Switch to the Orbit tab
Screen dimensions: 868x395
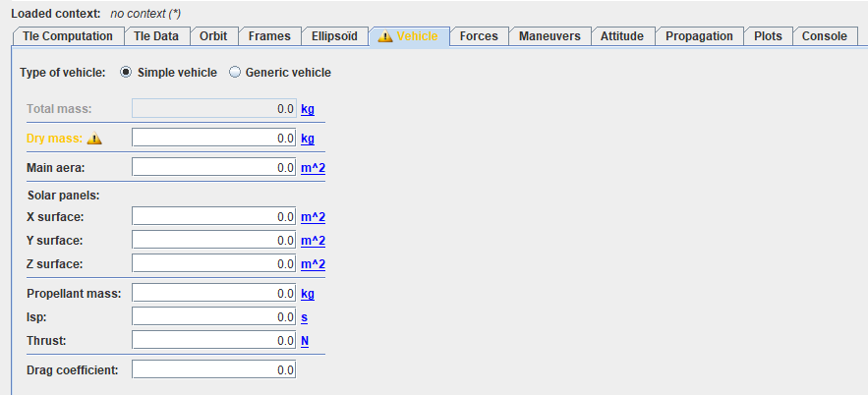pos(213,36)
